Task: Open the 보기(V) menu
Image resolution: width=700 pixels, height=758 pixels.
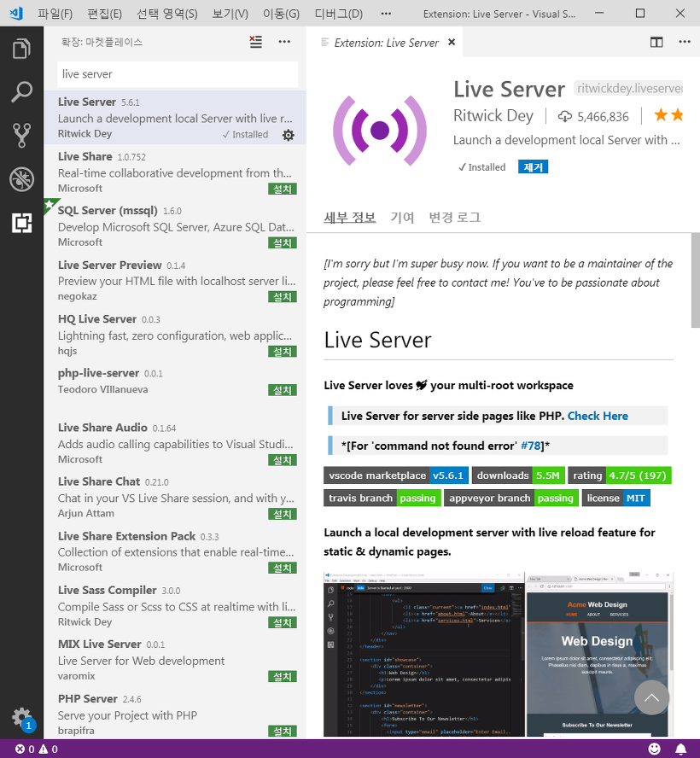Action: (x=230, y=14)
